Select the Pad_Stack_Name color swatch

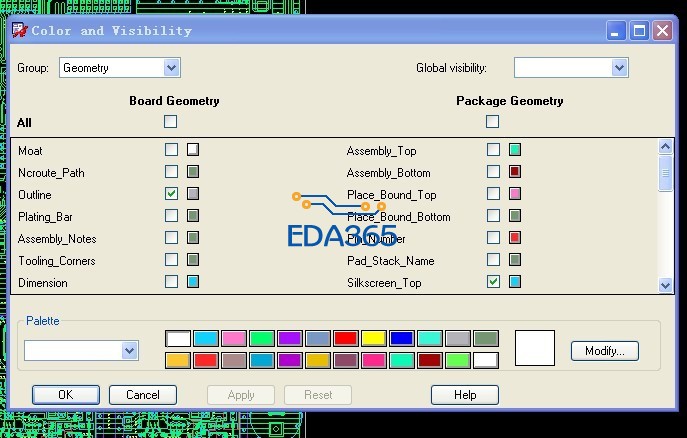(515, 260)
